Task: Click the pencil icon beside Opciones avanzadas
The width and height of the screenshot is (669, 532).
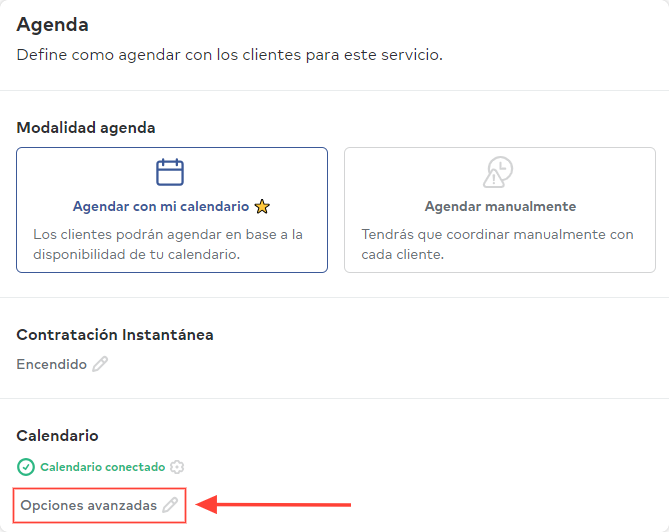Action: click(170, 505)
